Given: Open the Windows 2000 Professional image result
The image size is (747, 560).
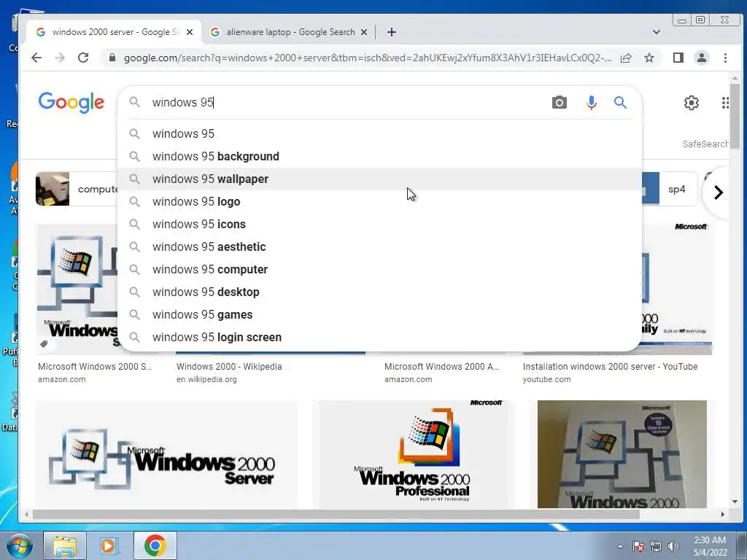Looking at the screenshot, I should pos(413,455).
